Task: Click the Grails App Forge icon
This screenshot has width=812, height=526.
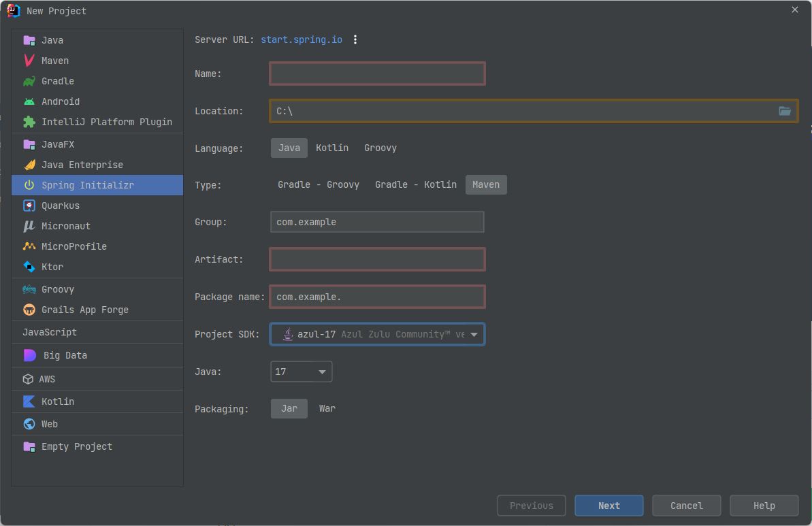Action: click(29, 310)
